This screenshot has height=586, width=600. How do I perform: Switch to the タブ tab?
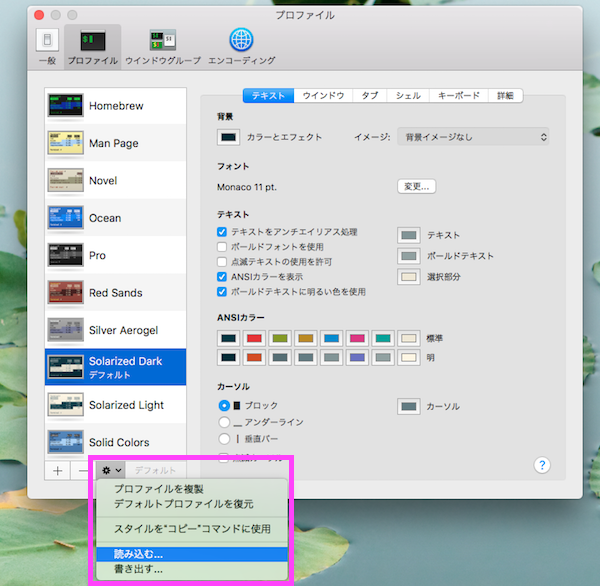(370, 95)
